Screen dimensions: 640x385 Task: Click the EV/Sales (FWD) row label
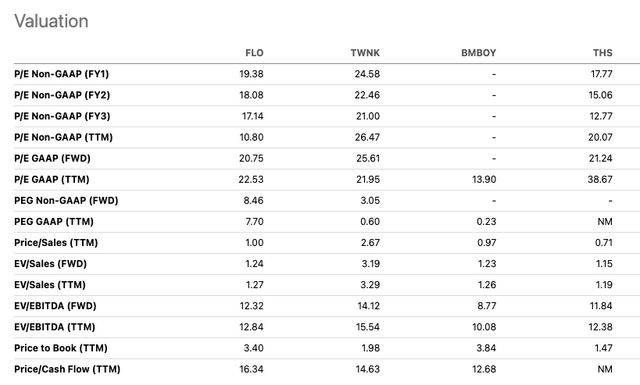(51, 264)
